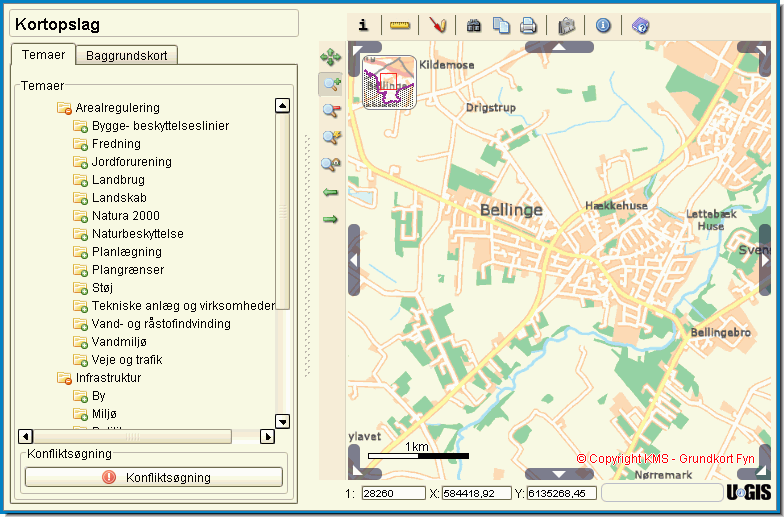Select the Vandmiljø tree item
784x517 pixels.
pos(119,342)
